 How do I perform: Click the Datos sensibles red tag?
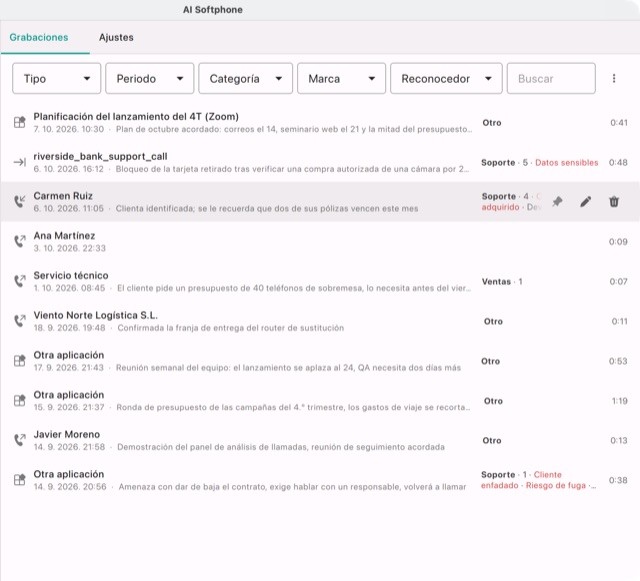click(567, 163)
